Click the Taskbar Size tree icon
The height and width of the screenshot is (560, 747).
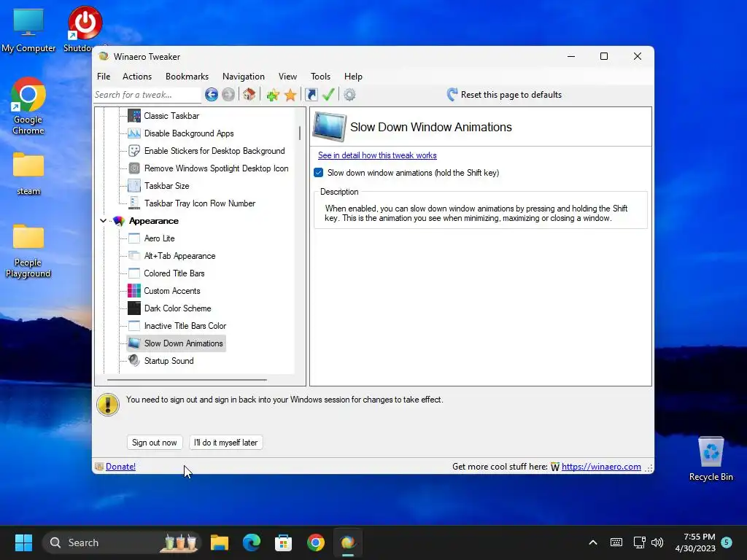(134, 186)
